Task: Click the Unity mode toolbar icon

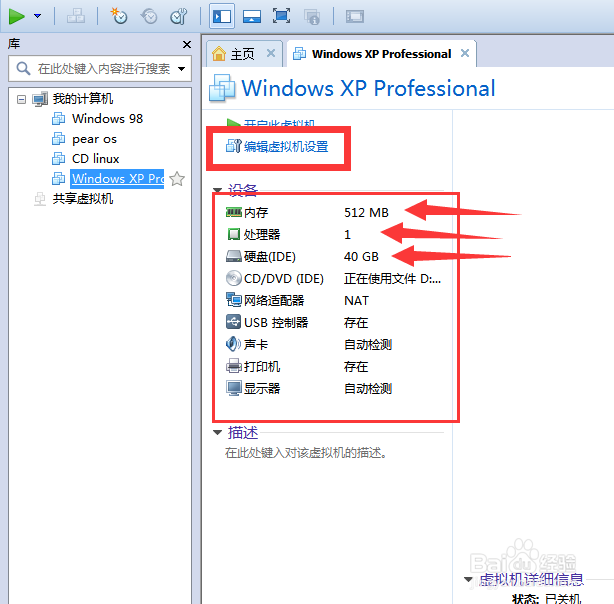Action: coord(312,16)
